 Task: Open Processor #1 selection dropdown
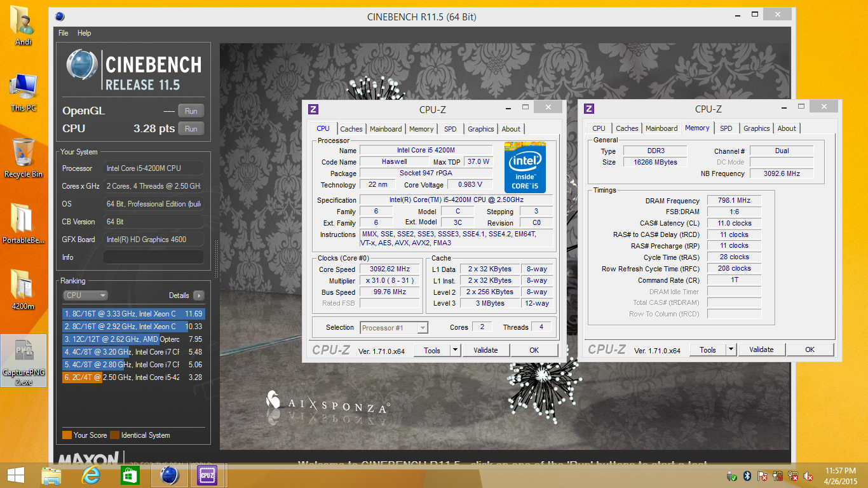(394, 328)
